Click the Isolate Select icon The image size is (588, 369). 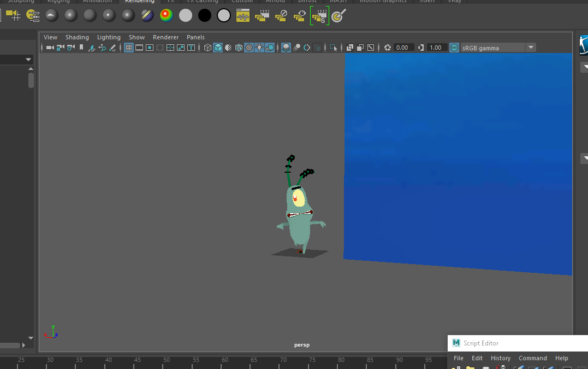click(x=334, y=48)
